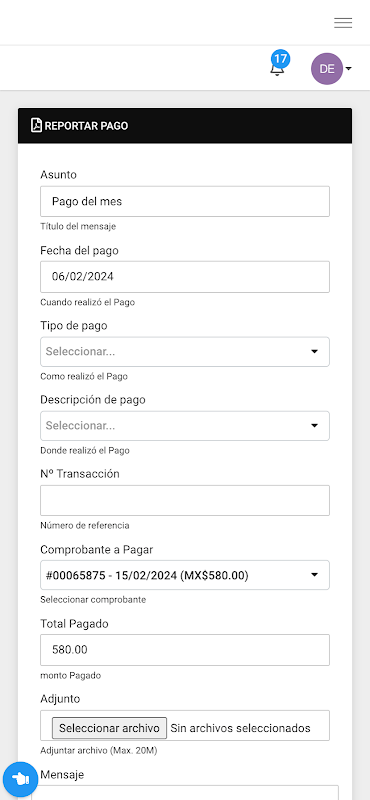Screen dimensions: 370x800
Task: Open the purple DE user avatar
Action: click(327, 68)
